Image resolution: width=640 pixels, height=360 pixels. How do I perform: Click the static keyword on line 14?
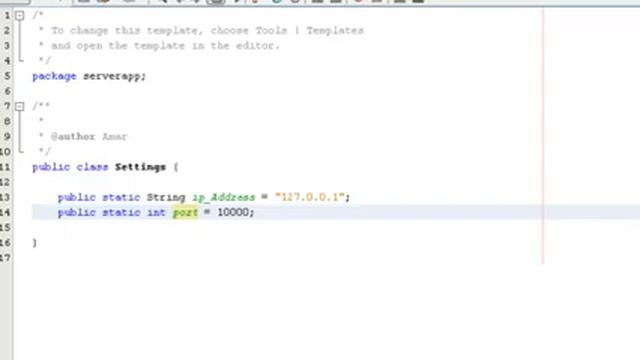[x=121, y=212]
